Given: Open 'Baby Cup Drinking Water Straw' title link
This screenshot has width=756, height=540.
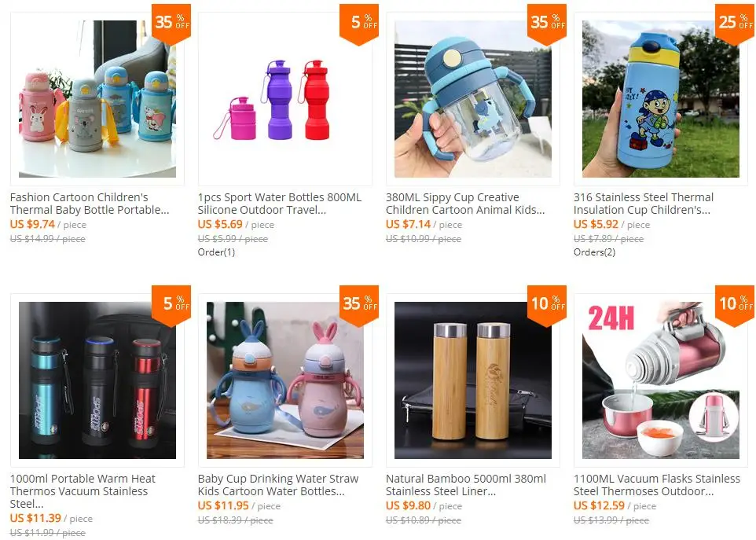Looking at the screenshot, I should coord(278,485).
